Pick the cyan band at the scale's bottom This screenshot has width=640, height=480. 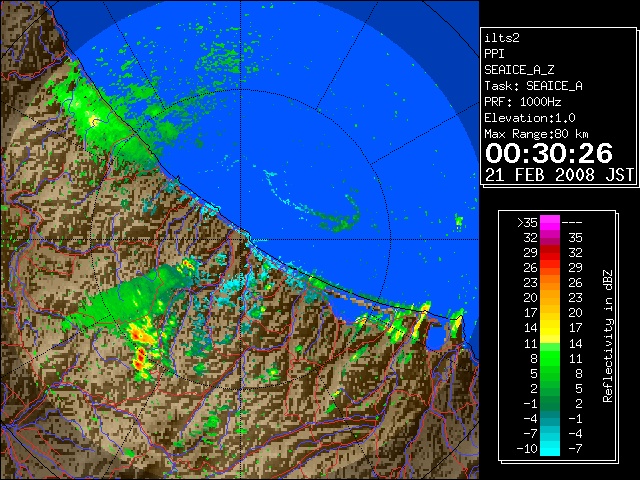(x=550, y=447)
